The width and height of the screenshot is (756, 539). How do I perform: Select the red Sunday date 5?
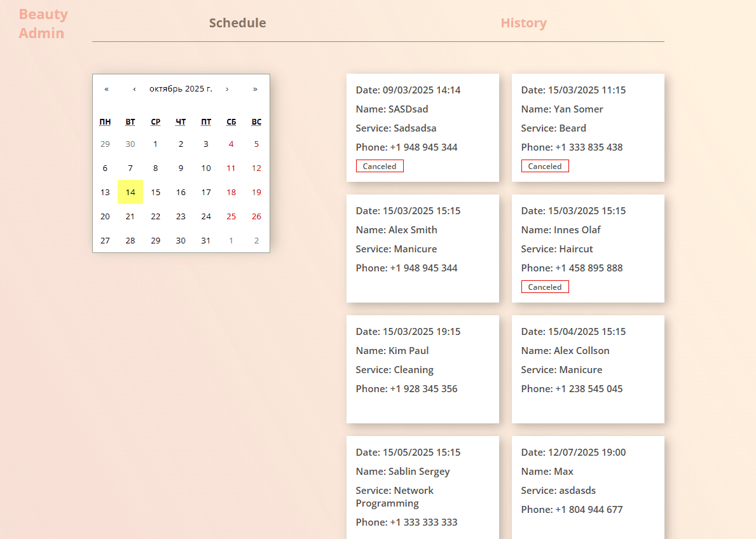pyautogui.click(x=256, y=144)
